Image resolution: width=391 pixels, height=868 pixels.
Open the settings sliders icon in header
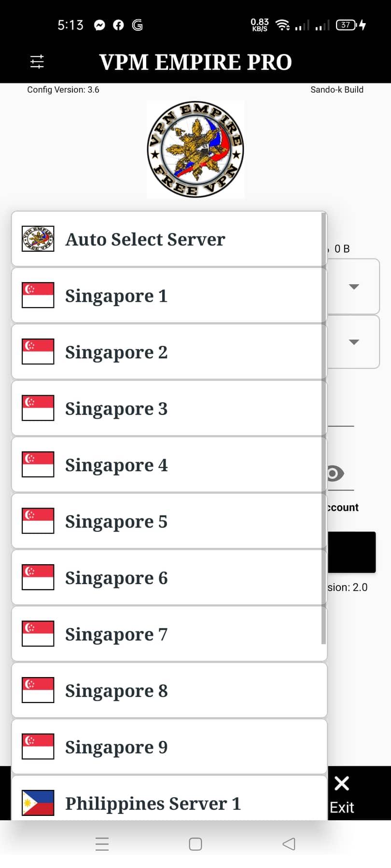37,62
